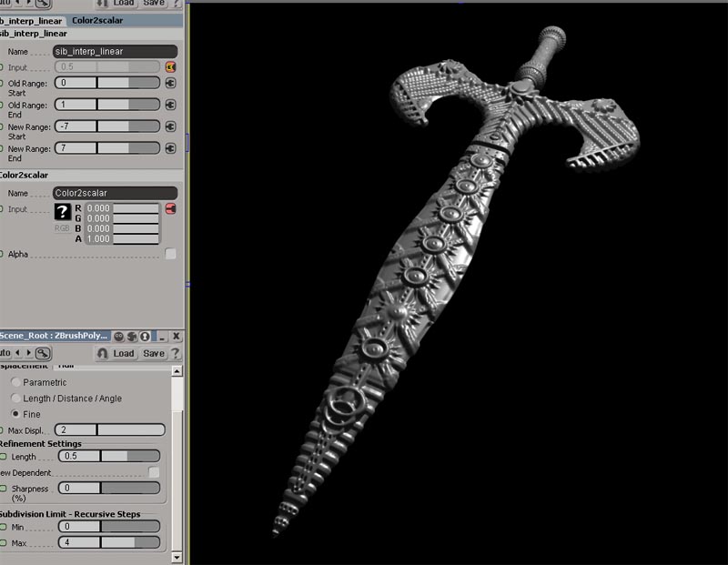Click the keyhole lock icon in the Scene_Root title bar
This screenshot has height=565, width=728.
pyautogui.click(x=145, y=336)
